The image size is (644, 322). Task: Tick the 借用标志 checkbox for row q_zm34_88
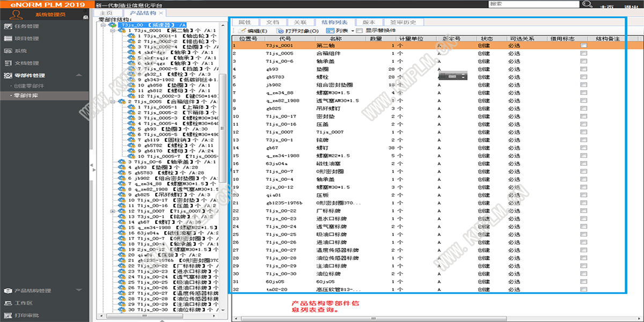point(583,93)
